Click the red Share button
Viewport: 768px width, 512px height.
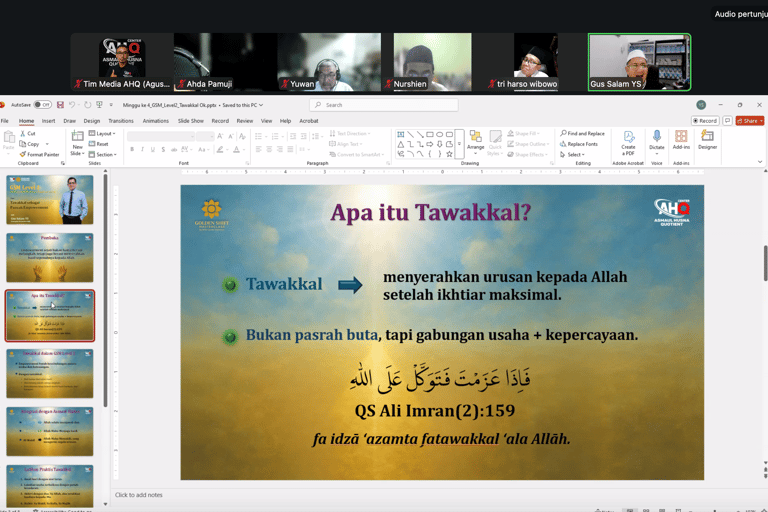tap(749, 121)
